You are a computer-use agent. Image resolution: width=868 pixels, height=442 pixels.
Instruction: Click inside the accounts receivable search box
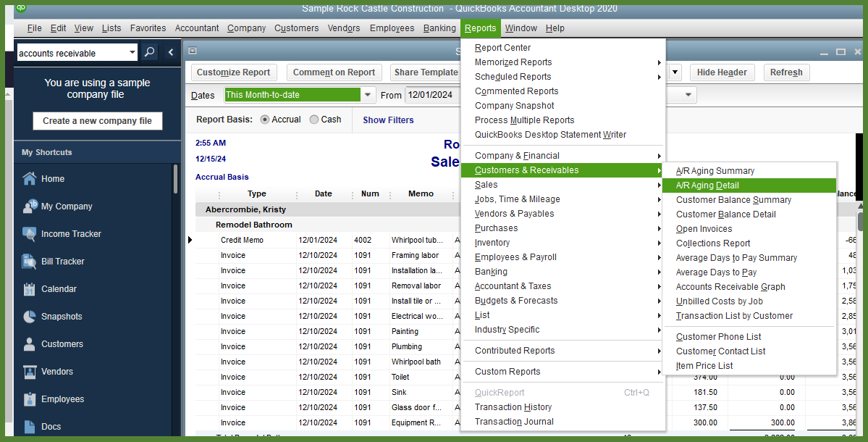[x=72, y=52]
